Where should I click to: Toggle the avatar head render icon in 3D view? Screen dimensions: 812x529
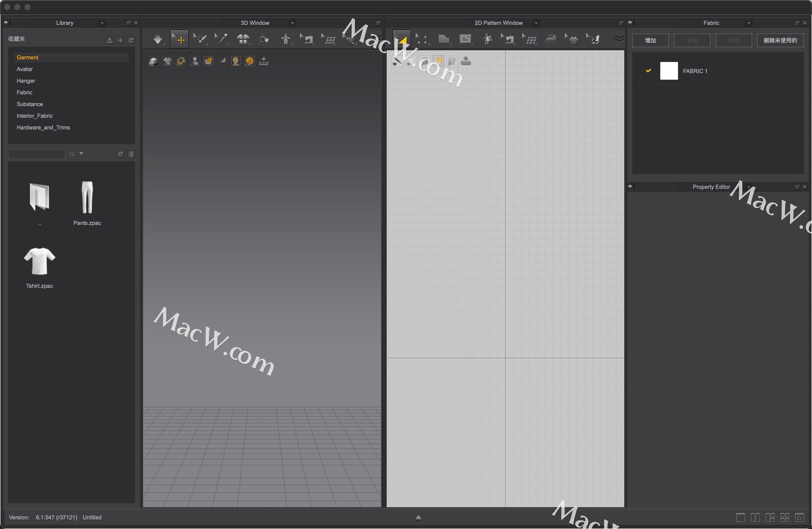pos(236,61)
